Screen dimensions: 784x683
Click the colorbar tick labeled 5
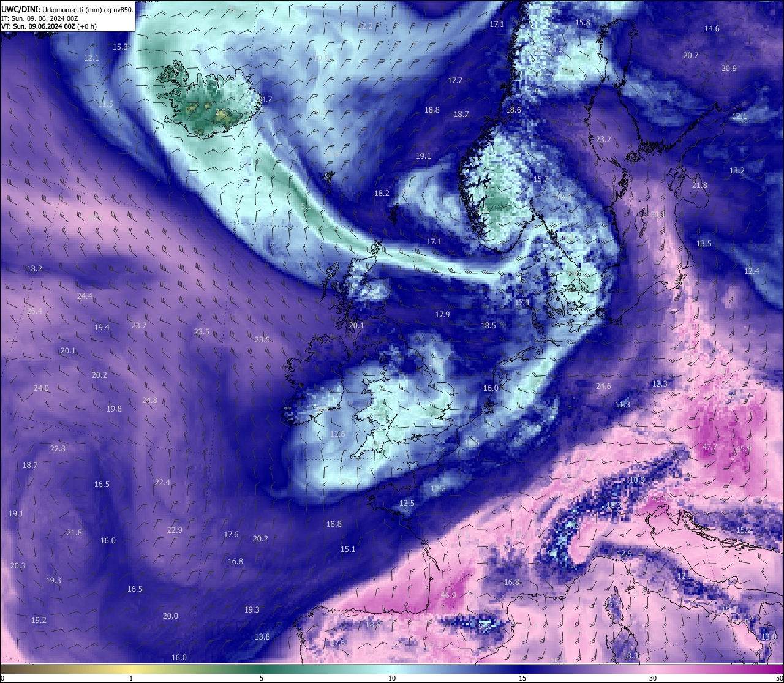coord(262,678)
